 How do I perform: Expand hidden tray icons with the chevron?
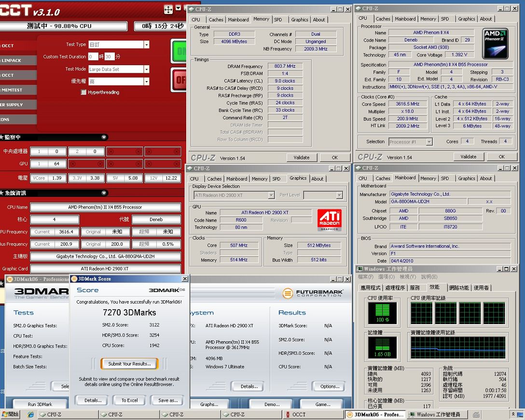click(513, 414)
